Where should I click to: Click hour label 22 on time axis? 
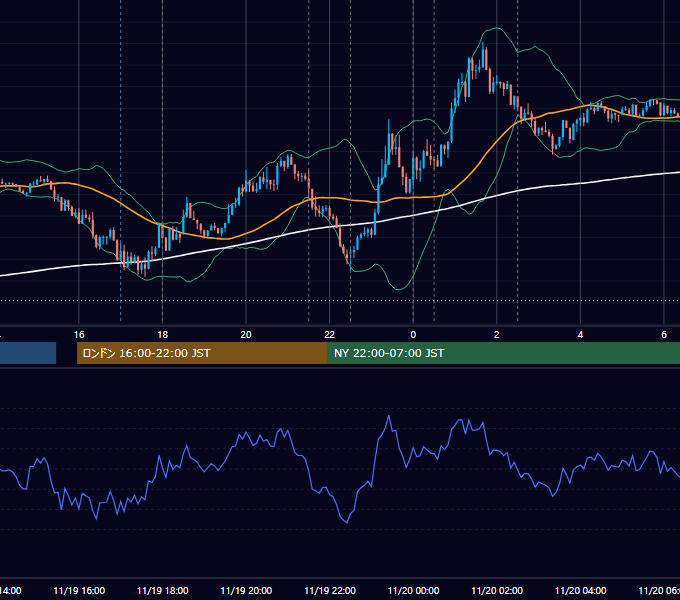tap(330, 335)
